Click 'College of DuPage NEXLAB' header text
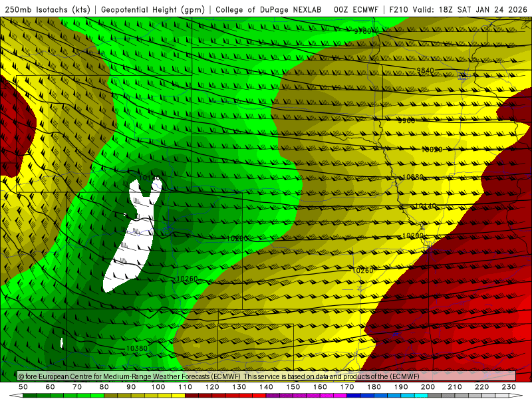532x399 pixels. coord(269,10)
